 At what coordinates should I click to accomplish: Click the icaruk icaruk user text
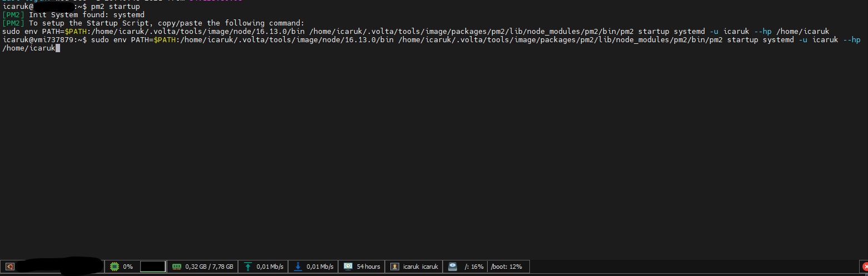tap(420, 267)
